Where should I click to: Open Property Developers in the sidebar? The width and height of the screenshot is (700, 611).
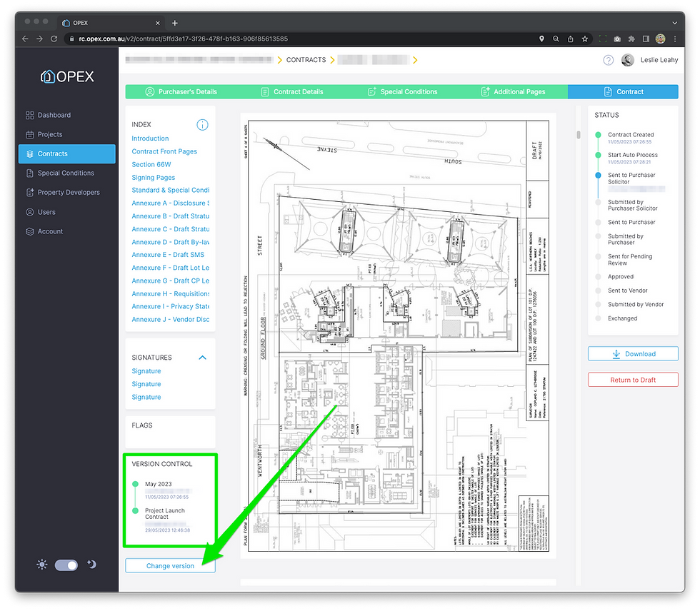coord(63,192)
